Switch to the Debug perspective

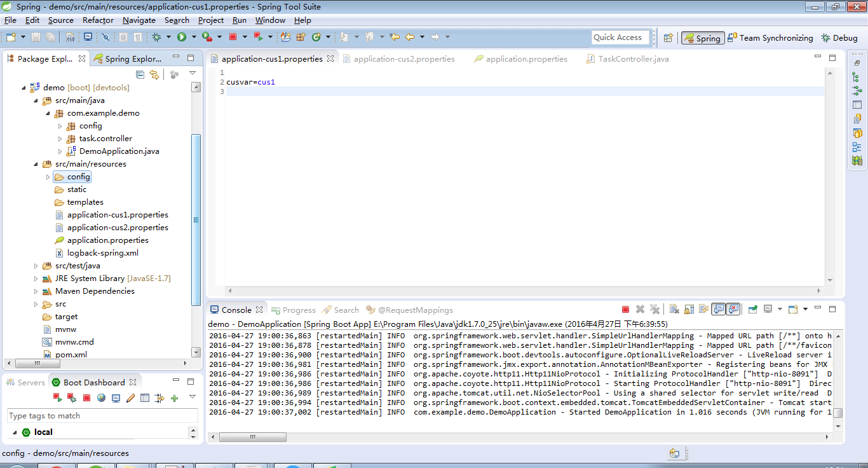tap(839, 38)
